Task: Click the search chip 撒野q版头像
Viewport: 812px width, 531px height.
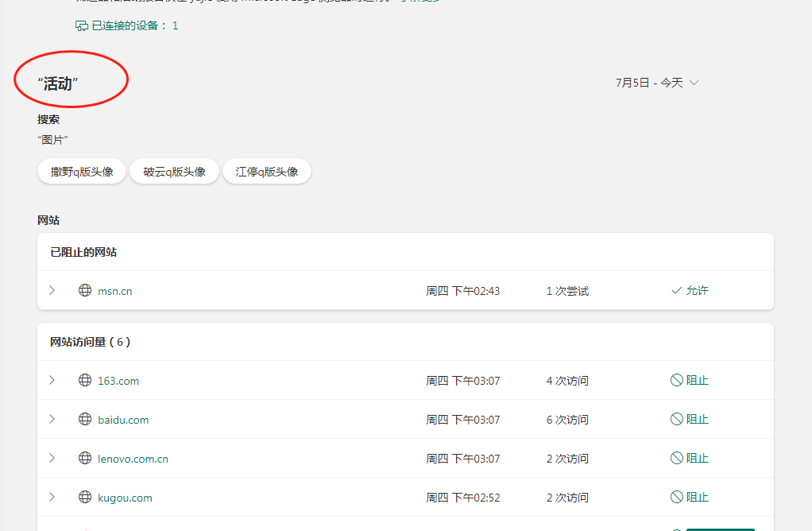Action: pos(82,172)
